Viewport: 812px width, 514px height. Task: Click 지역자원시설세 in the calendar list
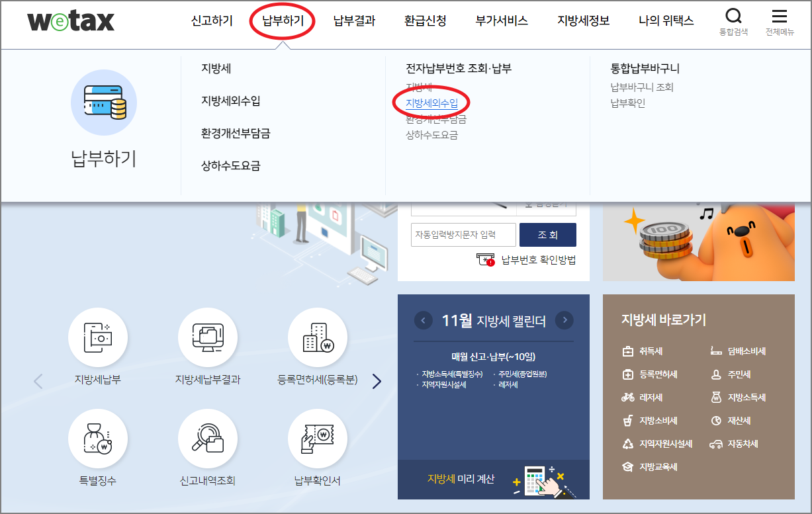point(444,384)
